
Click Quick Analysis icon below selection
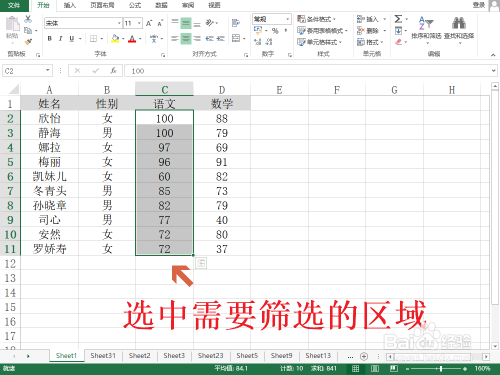[201, 263]
